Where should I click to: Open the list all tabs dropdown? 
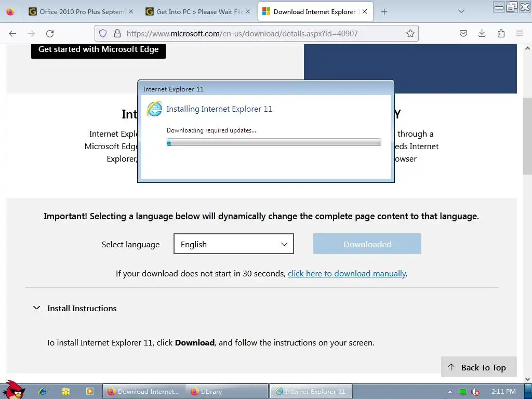click(461, 11)
